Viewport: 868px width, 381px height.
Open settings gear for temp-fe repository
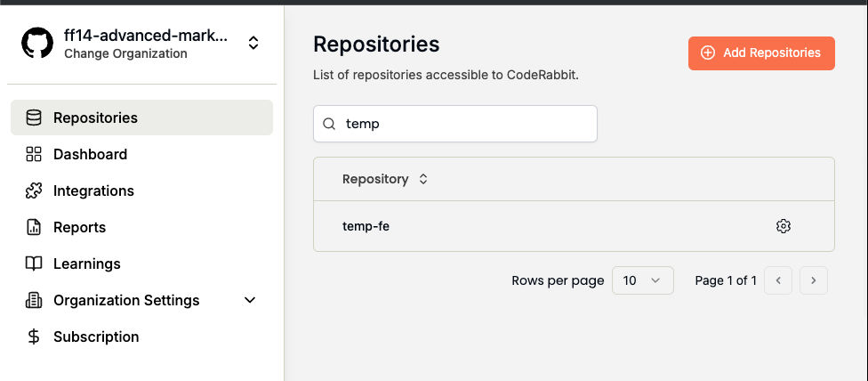point(783,226)
